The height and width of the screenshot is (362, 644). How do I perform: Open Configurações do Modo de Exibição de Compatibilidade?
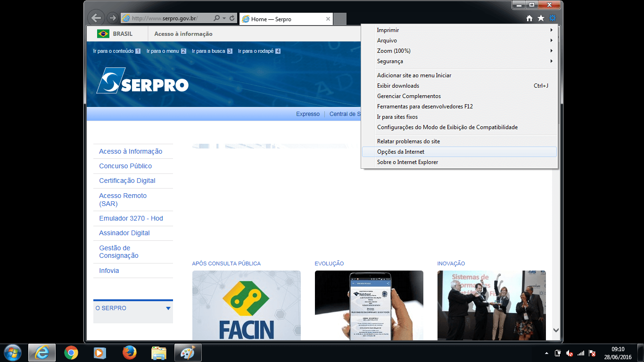coord(460,127)
